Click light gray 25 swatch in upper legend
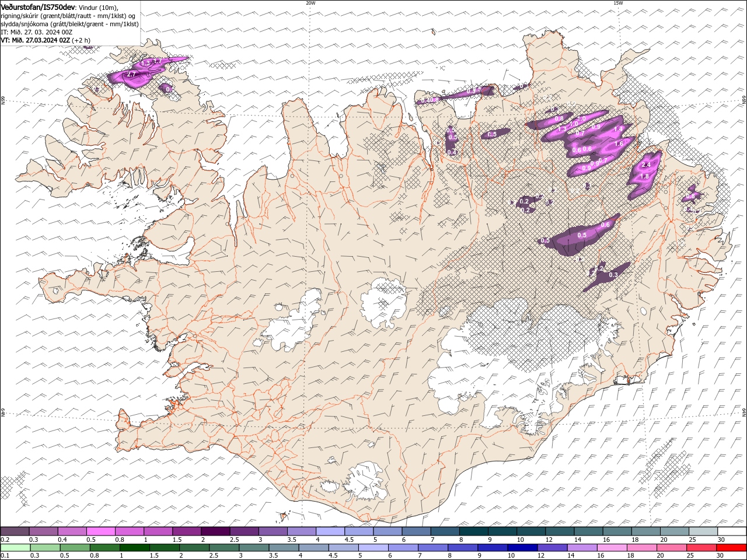Screen dimensions: 747x560 click(x=703, y=531)
